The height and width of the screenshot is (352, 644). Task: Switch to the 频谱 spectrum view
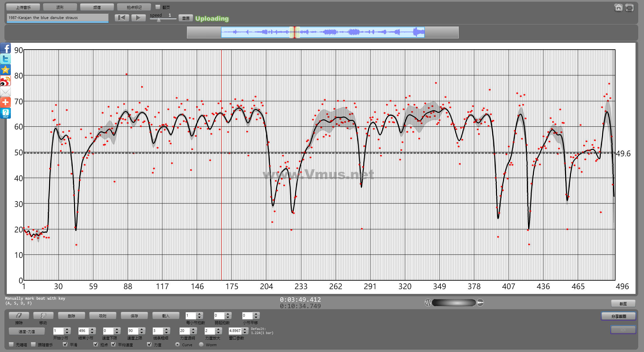click(97, 7)
